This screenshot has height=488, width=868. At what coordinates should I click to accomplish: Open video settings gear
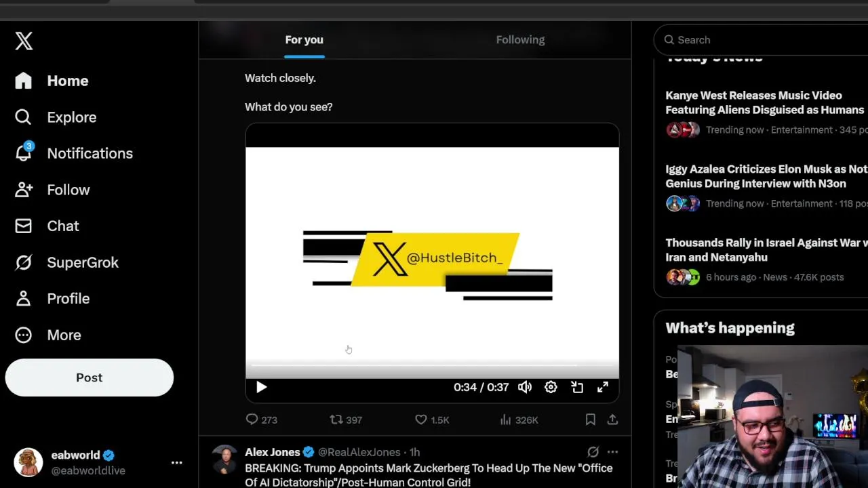551,387
